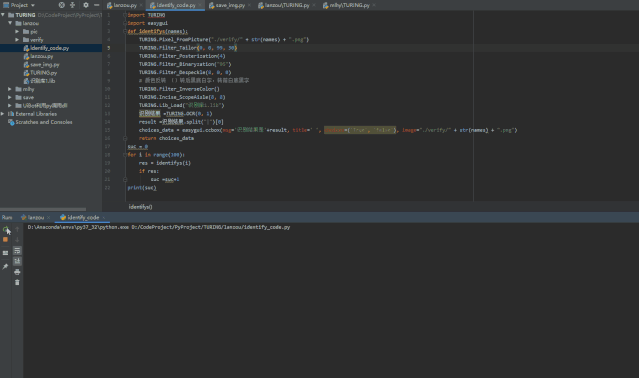Click line number 18 in gutter
Image resolution: width=639 pixels, height=378 pixels.
107,154
